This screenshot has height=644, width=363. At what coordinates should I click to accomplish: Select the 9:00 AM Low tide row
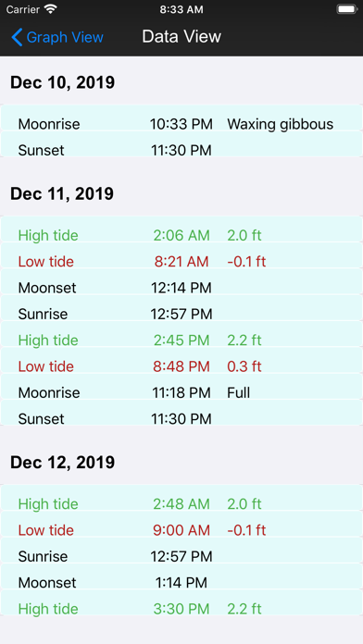181,524
